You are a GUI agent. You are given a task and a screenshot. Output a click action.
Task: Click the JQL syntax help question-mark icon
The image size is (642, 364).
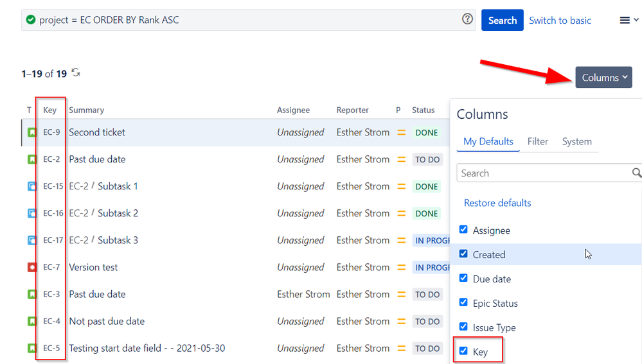point(467,19)
